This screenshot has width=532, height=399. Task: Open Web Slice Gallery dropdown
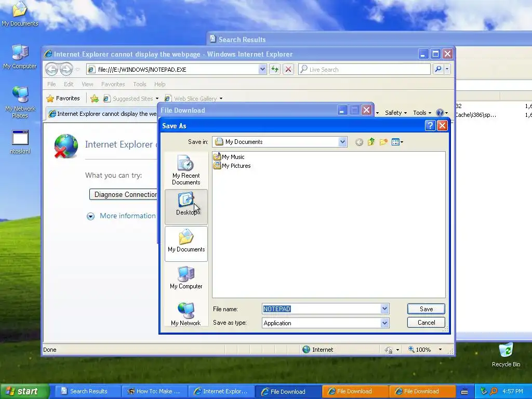click(193, 99)
